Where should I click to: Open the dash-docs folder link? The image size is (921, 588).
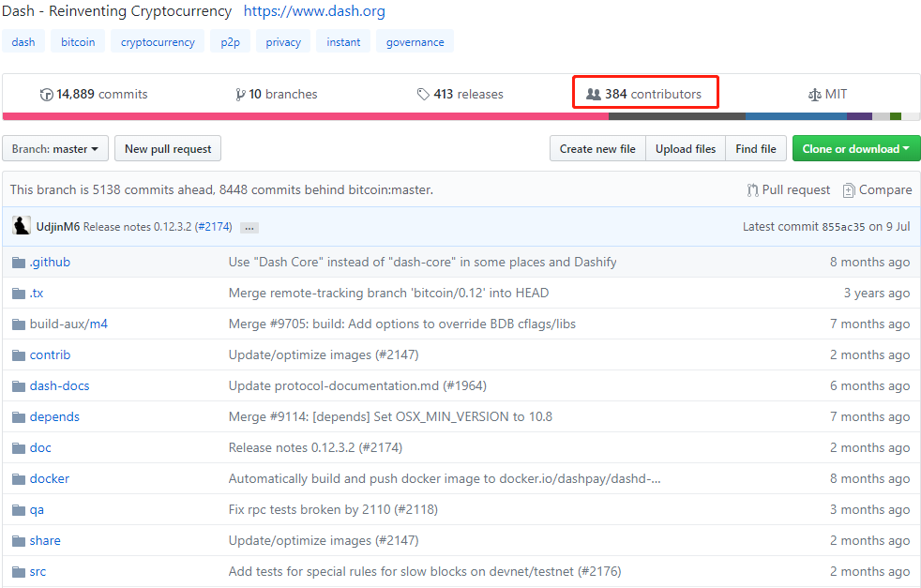coord(60,386)
